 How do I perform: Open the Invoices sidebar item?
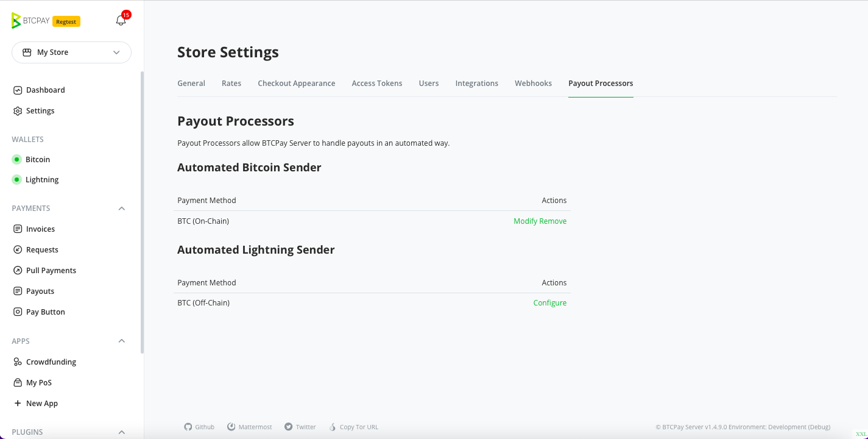pos(40,229)
